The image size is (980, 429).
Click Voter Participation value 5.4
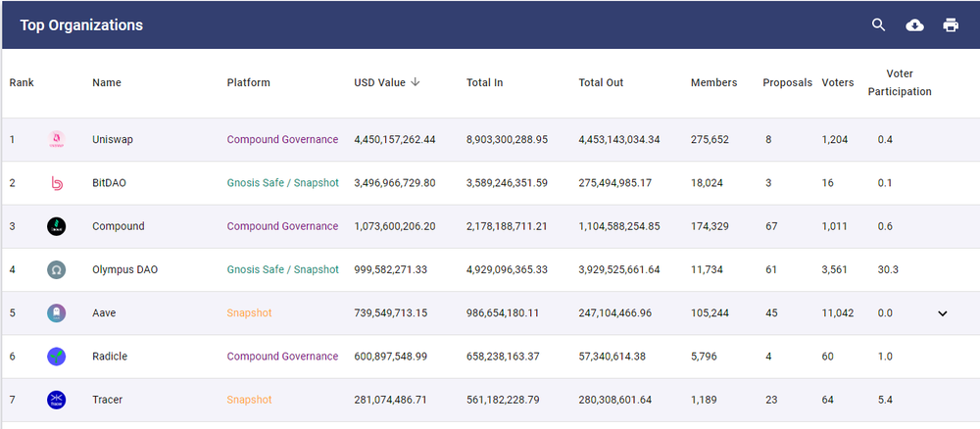885,400
